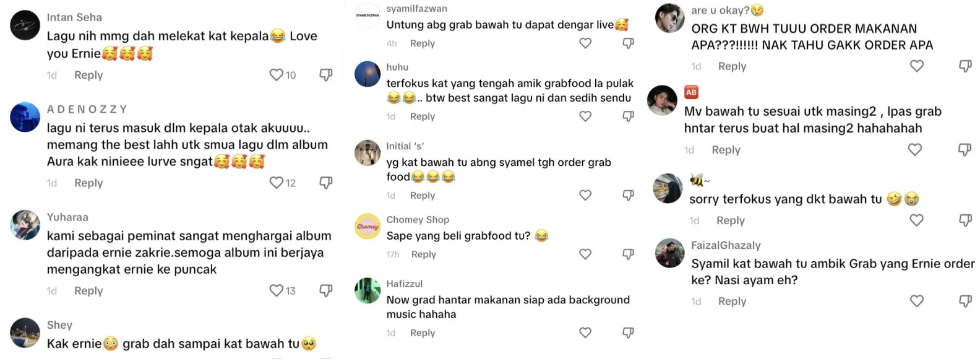Open Intan Seha's profile picture
Screen dimensions: 980x361
(x=25, y=25)
